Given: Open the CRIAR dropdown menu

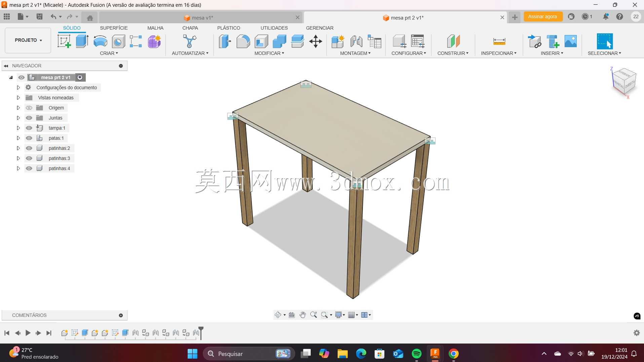Looking at the screenshot, I should [109, 53].
